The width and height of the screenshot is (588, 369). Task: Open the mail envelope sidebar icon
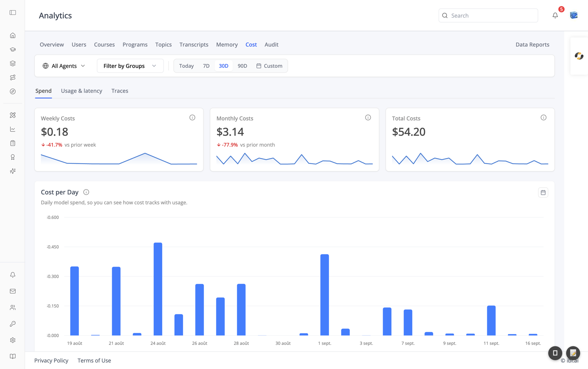tap(13, 291)
